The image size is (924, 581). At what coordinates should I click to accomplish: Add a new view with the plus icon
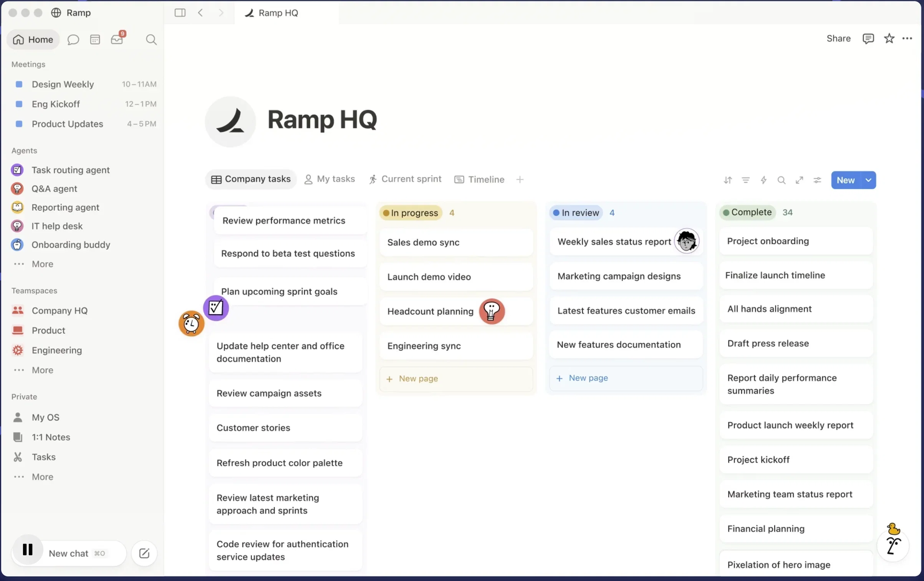(520, 179)
